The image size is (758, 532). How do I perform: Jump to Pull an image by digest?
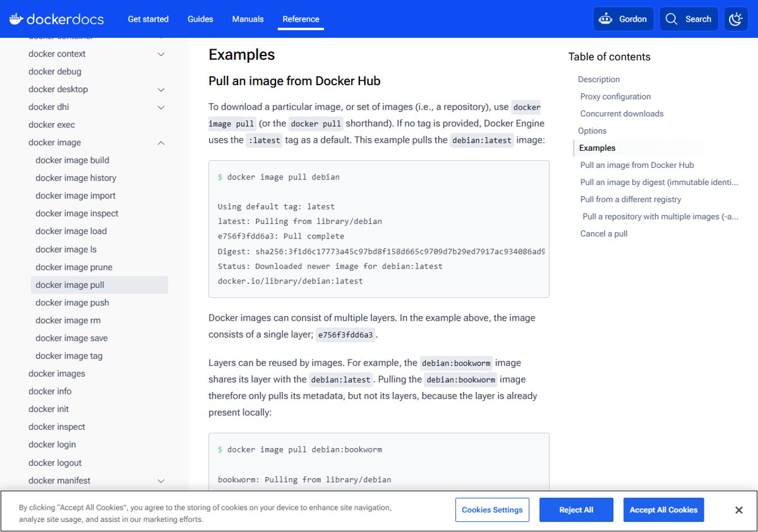point(659,182)
